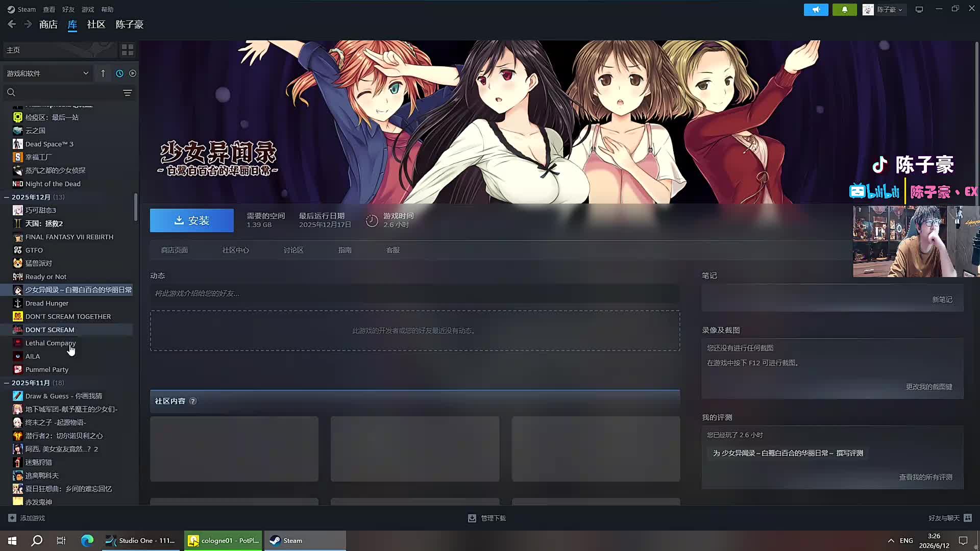The width and height of the screenshot is (980, 551).
Task: Click the game list scrollbar
Action: tap(136, 207)
